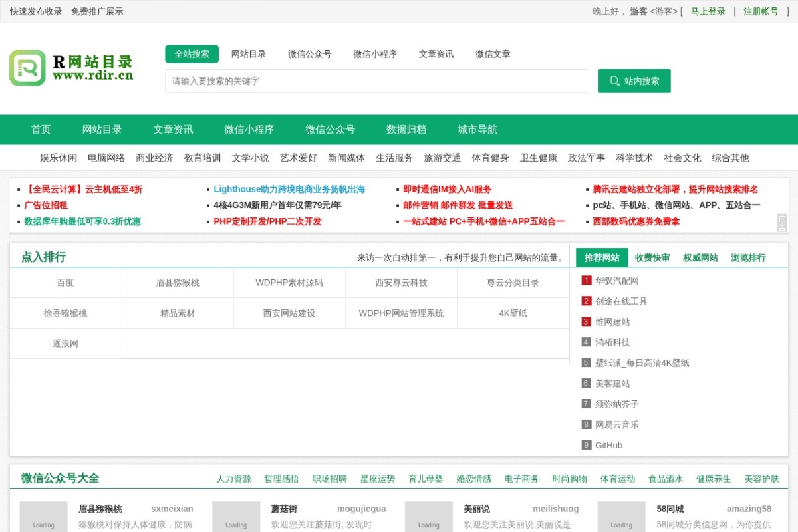Select the 微信文章 search tab

tap(493, 54)
